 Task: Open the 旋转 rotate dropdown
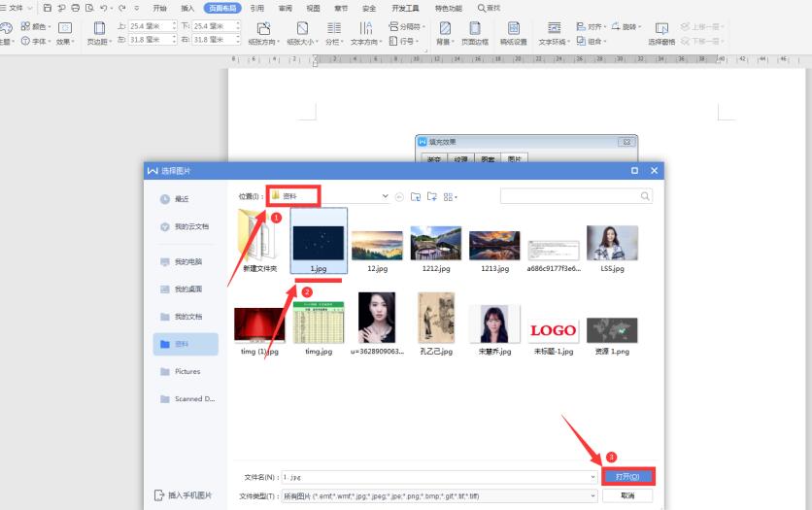[626, 26]
